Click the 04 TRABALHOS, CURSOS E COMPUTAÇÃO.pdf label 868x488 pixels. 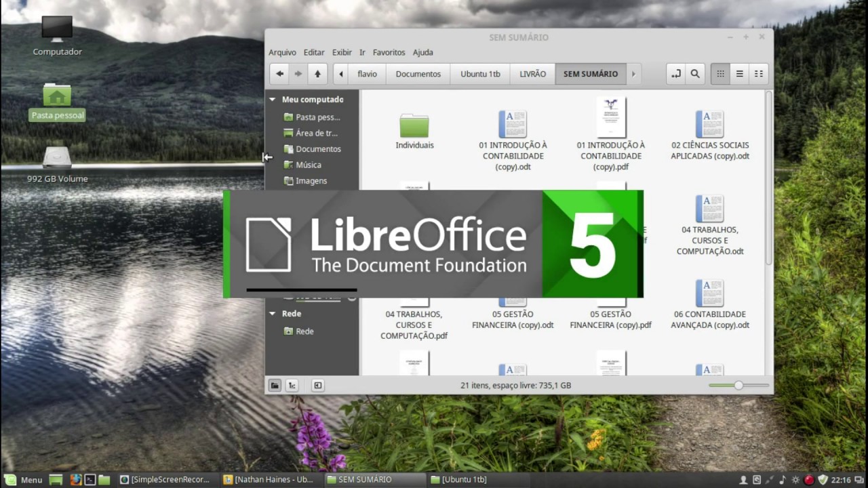pyautogui.click(x=414, y=325)
